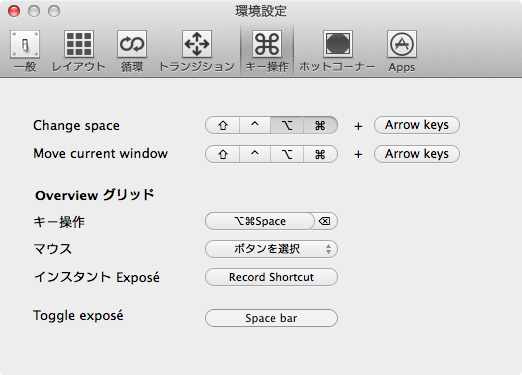The width and height of the screenshot is (522, 375).
Task: Select the キー操作 command-key pane
Action: [x=267, y=51]
